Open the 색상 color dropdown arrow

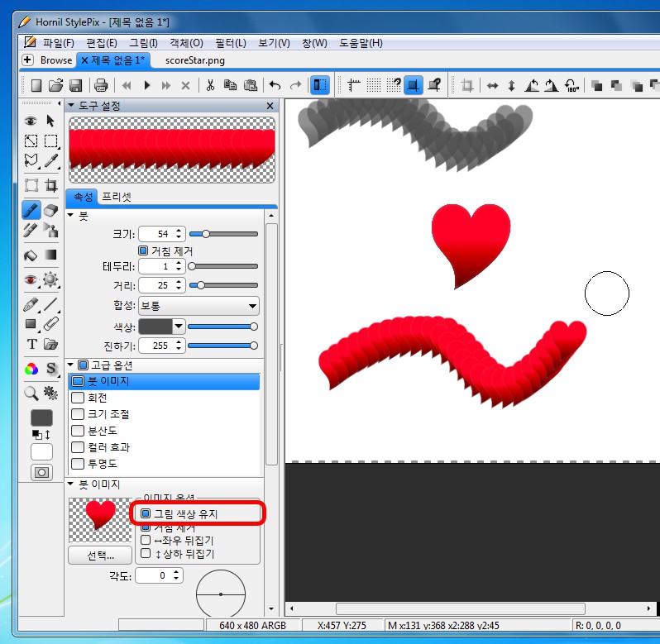pos(179,327)
